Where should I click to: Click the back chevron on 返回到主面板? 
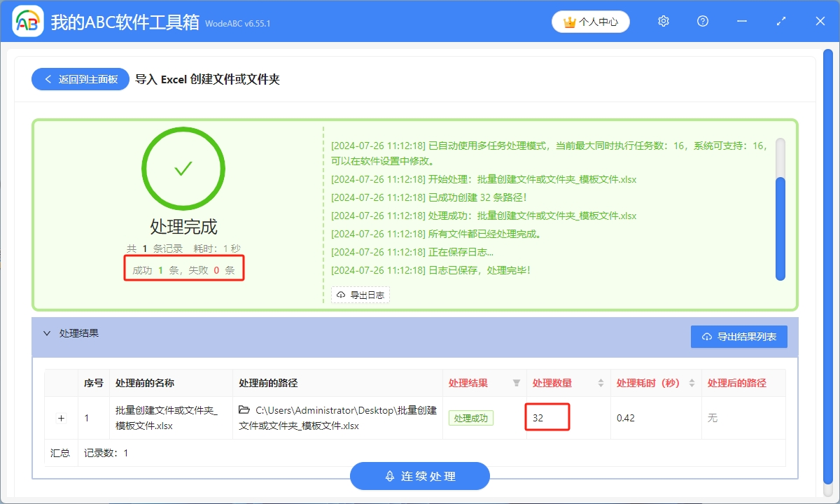(48, 78)
